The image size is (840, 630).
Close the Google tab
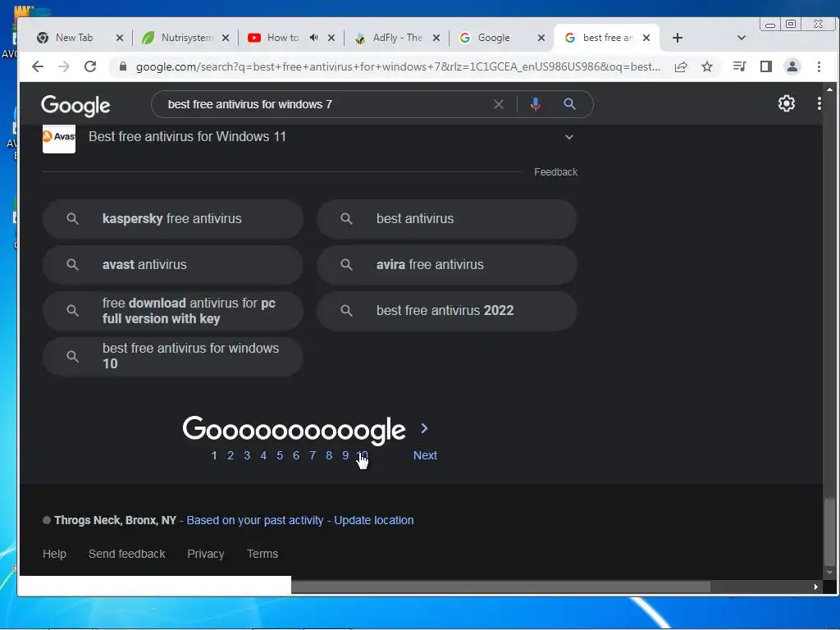(x=541, y=38)
